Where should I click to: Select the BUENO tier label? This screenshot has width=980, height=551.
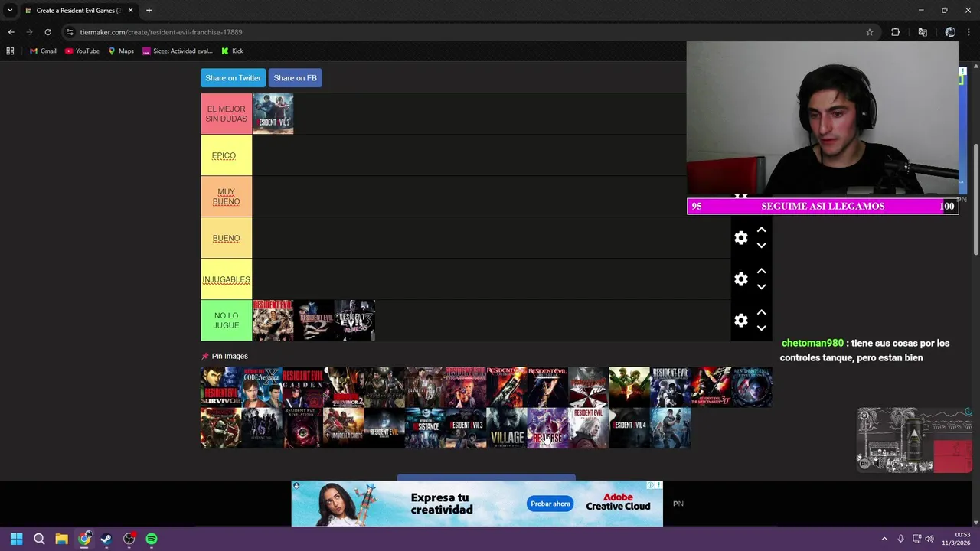(226, 238)
